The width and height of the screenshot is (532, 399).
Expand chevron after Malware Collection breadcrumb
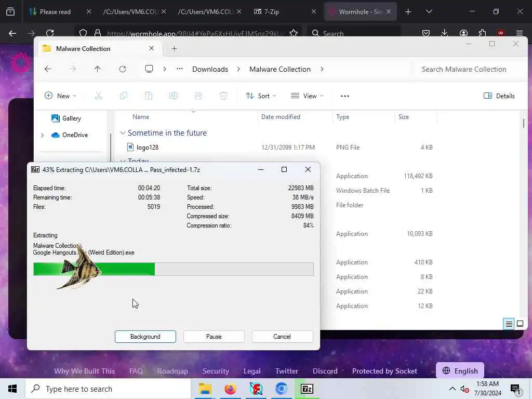[x=322, y=69]
